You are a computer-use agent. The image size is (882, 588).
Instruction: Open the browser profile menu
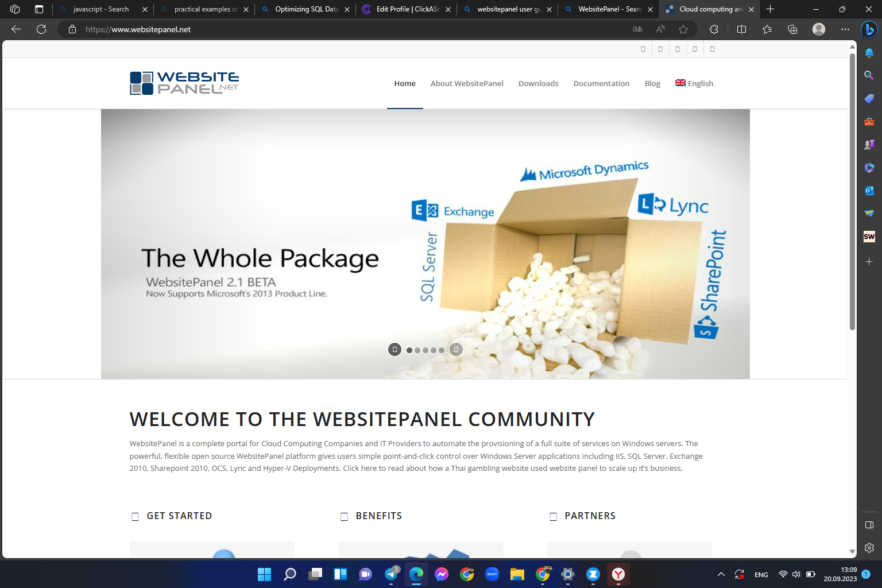(x=819, y=29)
